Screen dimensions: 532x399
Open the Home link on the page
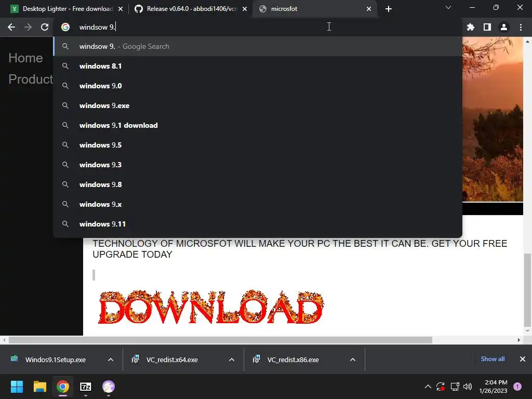(x=25, y=58)
